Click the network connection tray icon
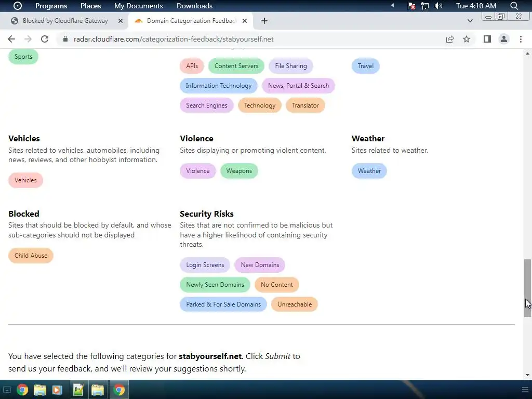 425,6
